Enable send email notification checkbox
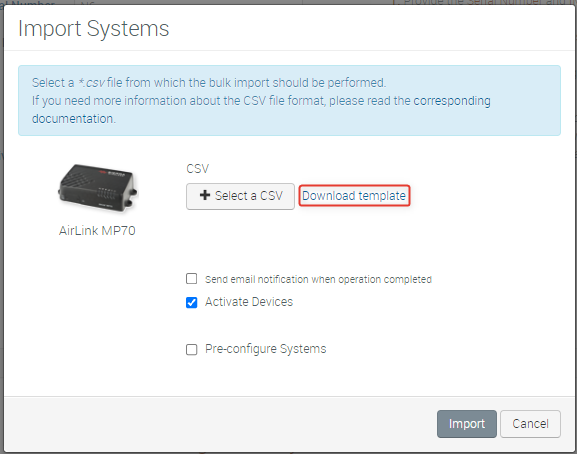Screen dimensions: 577x454 pyautogui.click(x=191, y=279)
